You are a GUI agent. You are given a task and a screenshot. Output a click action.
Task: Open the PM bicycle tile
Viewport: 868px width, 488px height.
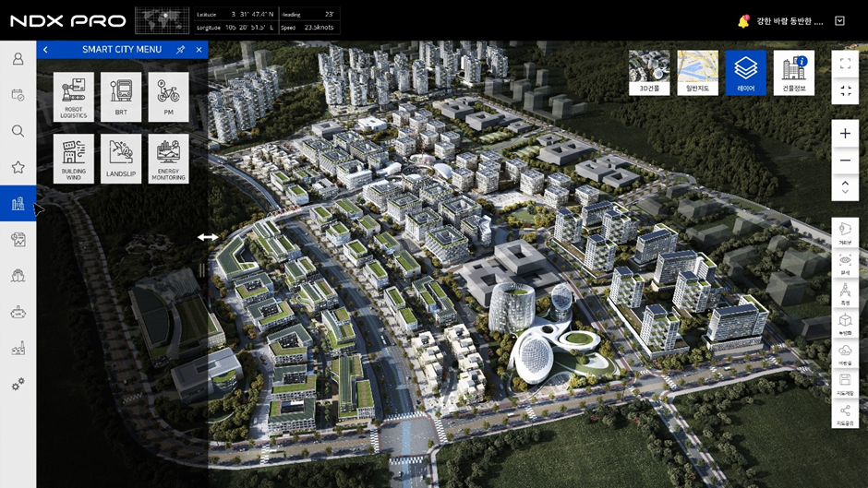point(168,97)
